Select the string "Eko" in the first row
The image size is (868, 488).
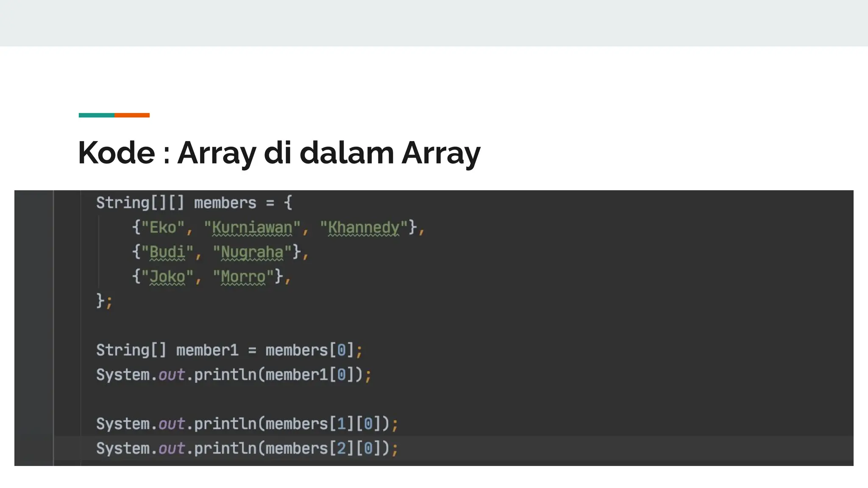pyautogui.click(x=163, y=227)
